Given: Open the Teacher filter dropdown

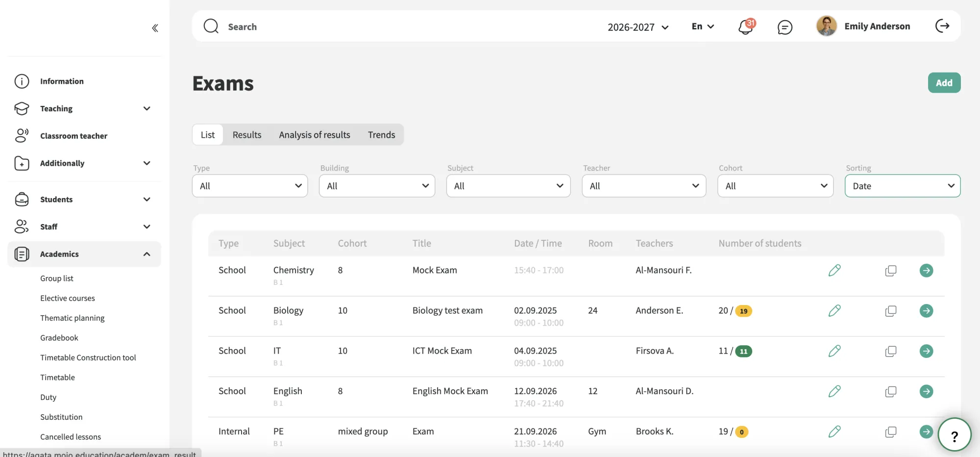Looking at the screenshot, I should point(644,186).
